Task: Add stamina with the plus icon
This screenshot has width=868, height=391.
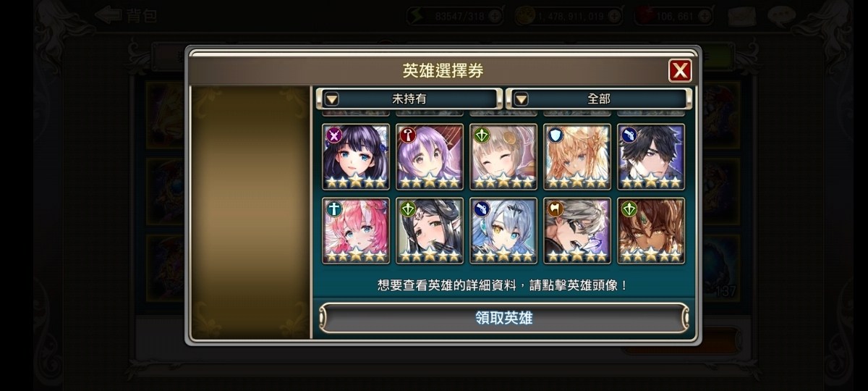Action: (494, 14)
